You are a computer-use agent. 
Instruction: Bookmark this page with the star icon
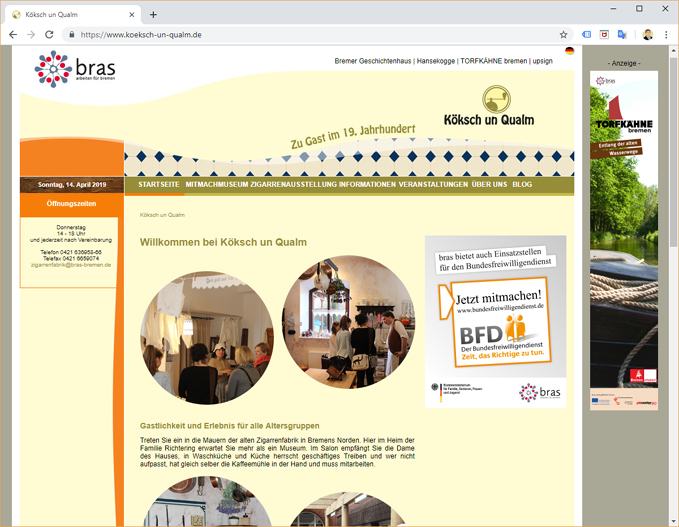pos(563,34)
